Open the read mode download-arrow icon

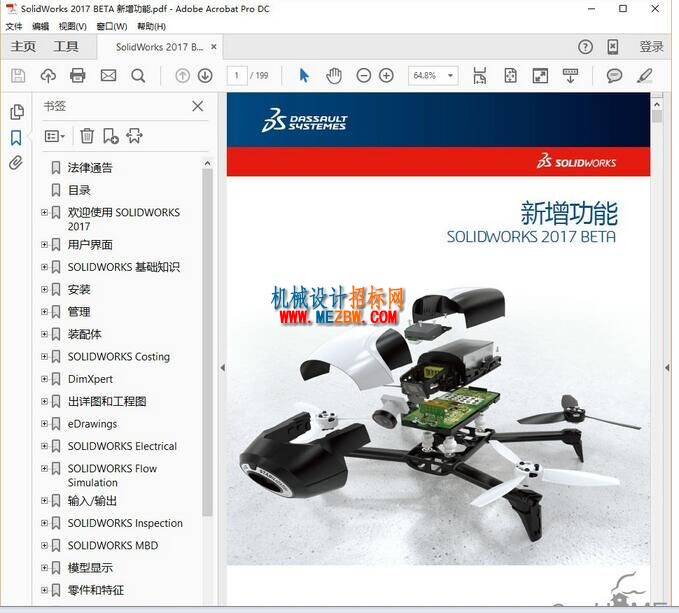(570, 76)
